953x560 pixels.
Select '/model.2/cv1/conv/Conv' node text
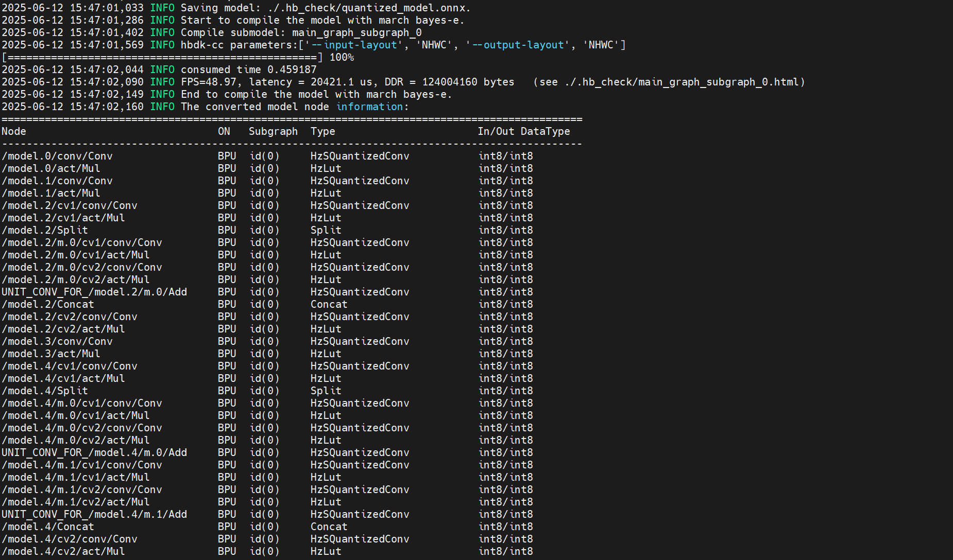point(70,205)
